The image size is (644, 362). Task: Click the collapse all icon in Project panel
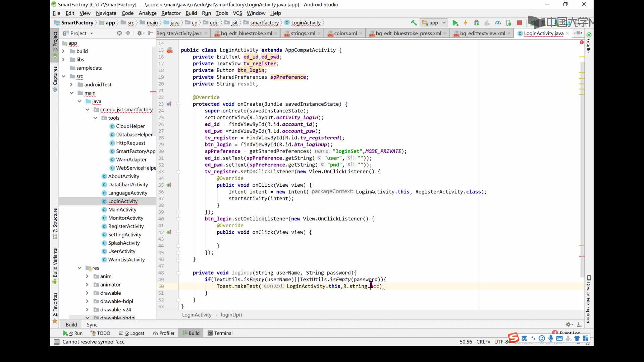click(128, 33)
